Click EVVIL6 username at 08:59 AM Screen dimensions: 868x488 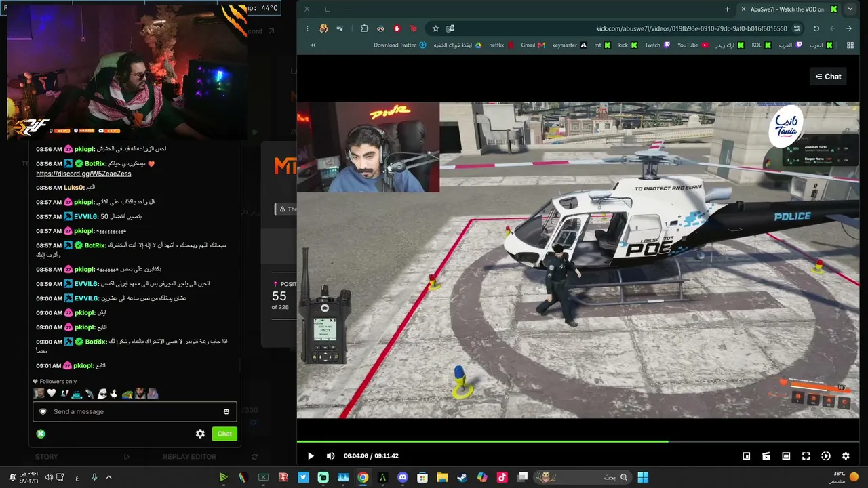tap(87, 284)
